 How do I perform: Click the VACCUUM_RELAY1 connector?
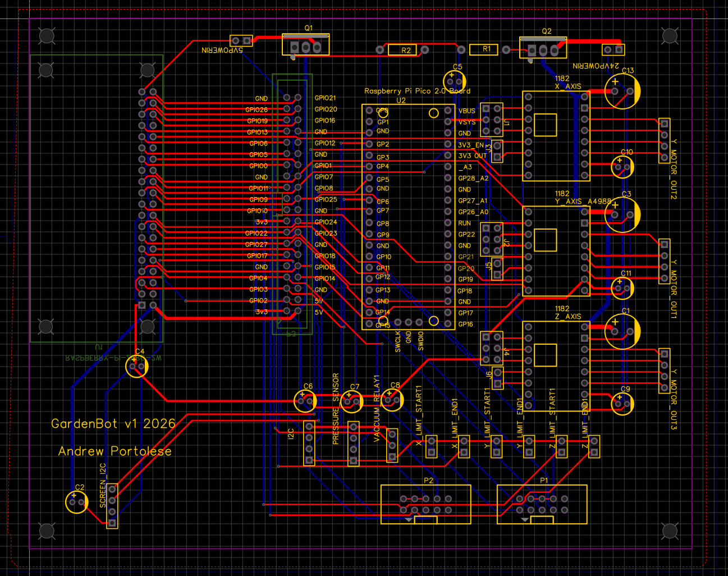tap(393, 444)
